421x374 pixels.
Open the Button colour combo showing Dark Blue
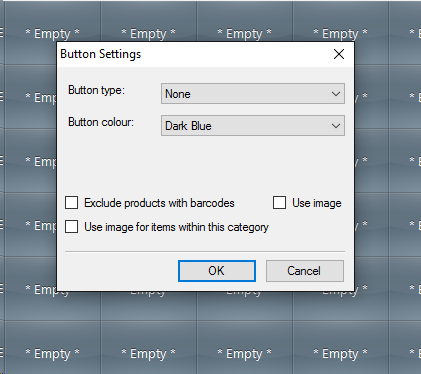253,126
